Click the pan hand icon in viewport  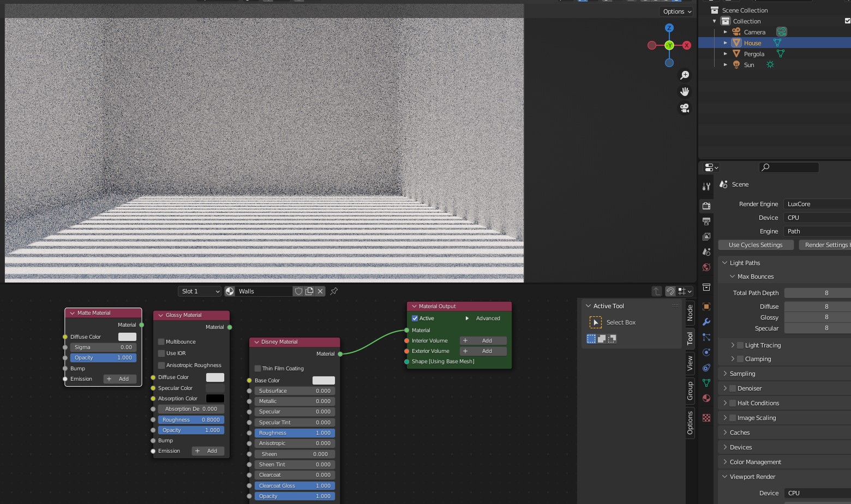coord(684,92)
